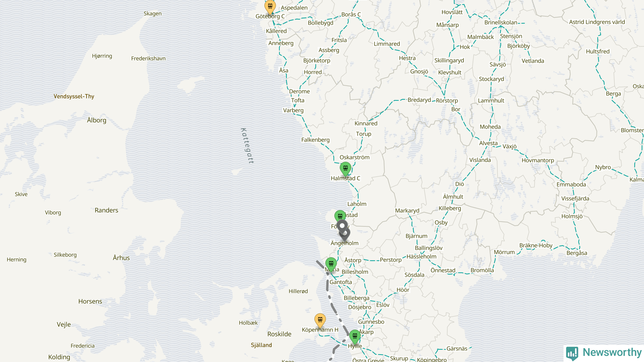Select the Århus city label
The width and height of the screenshot is (644, 362).
[121, 258]
